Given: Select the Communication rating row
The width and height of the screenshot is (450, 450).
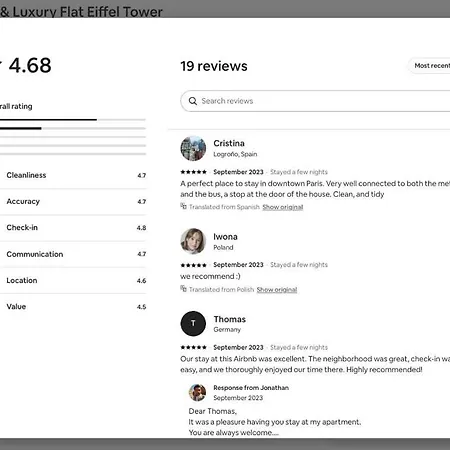Looking at the screenshot, I should pyautogui.click(x=73, y=254).
